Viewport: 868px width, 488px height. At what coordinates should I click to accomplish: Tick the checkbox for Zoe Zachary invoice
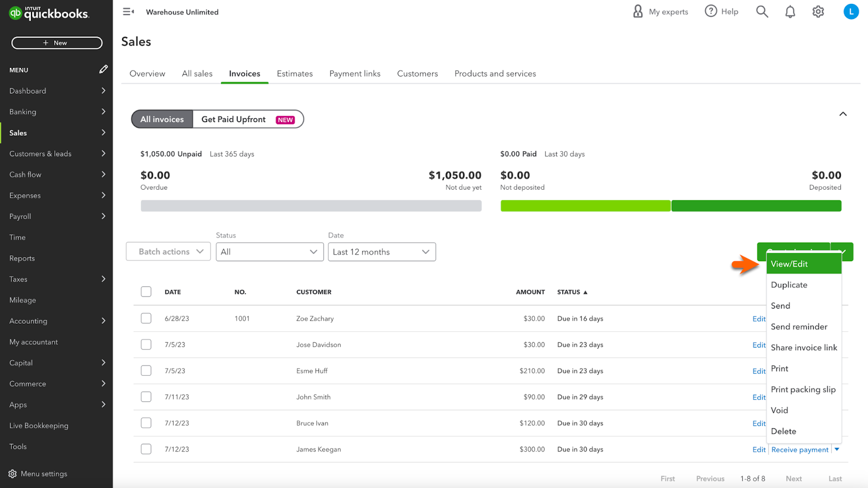coord(146,318)
